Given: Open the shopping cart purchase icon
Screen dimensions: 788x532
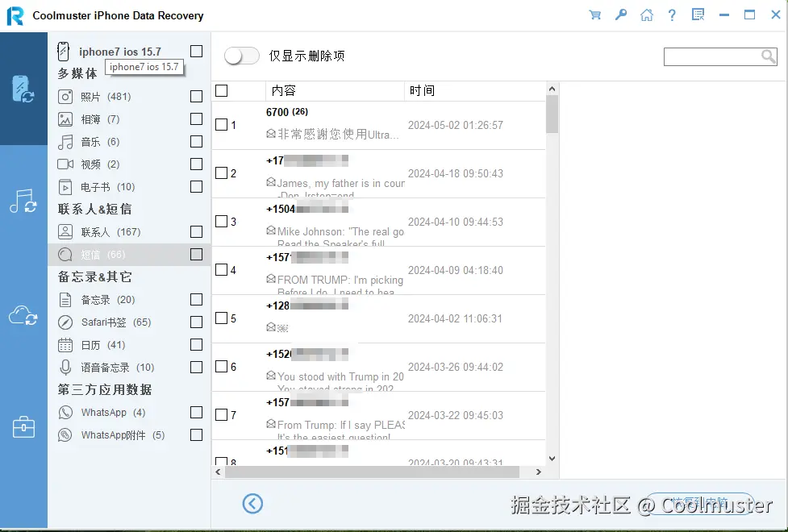Looking at the screenshot, I should tap(595, 15).
